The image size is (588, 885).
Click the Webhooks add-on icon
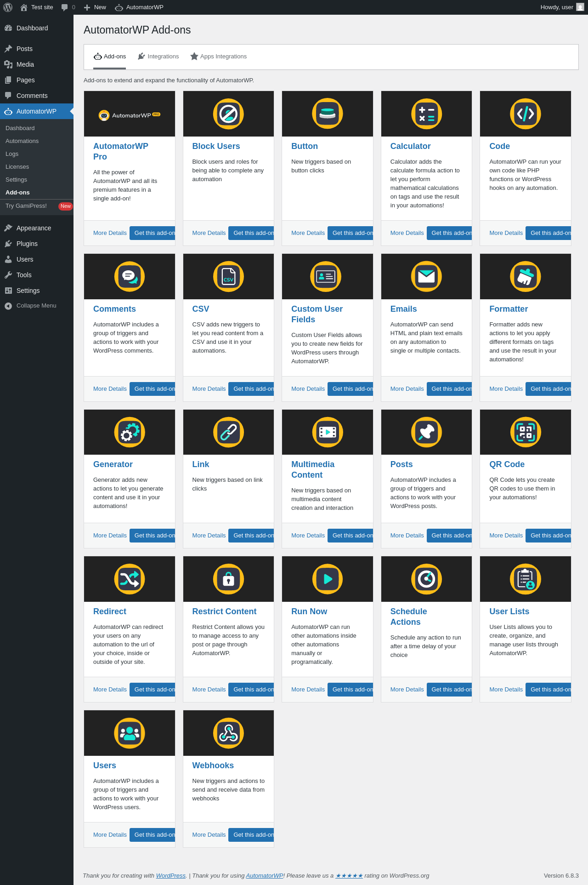coord(228,733)
